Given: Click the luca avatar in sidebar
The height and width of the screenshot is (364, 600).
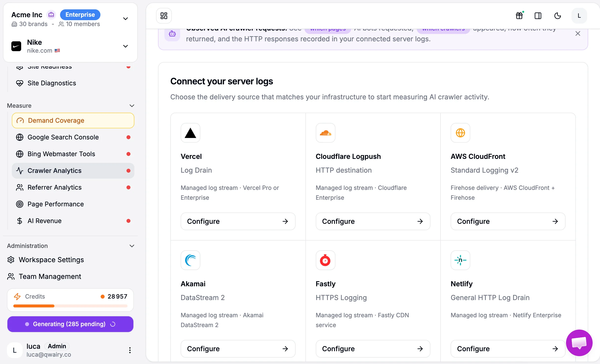Looking at the screenshot, I should [15, 350].
